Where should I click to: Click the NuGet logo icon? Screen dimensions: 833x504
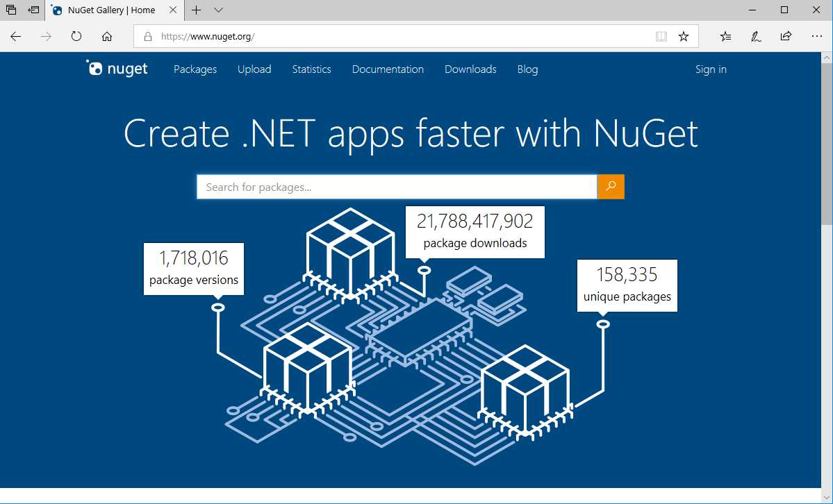[x=94, y=68]
